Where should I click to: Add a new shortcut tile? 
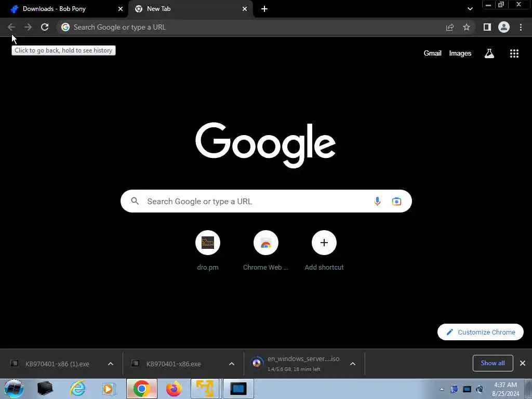point(324,250)
